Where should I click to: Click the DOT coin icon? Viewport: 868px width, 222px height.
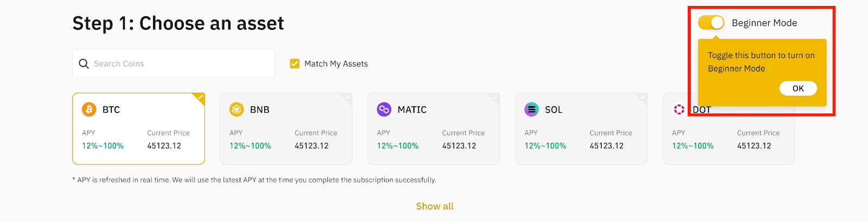tap(679, 109)
